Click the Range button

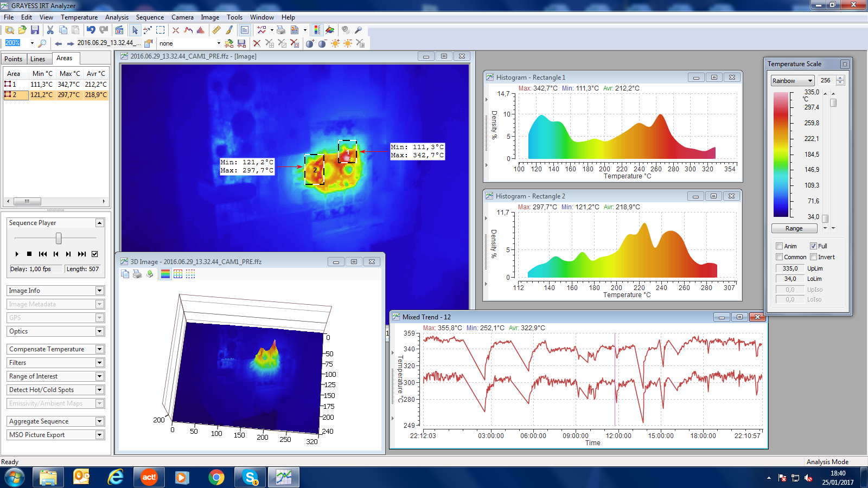[794, 229]
